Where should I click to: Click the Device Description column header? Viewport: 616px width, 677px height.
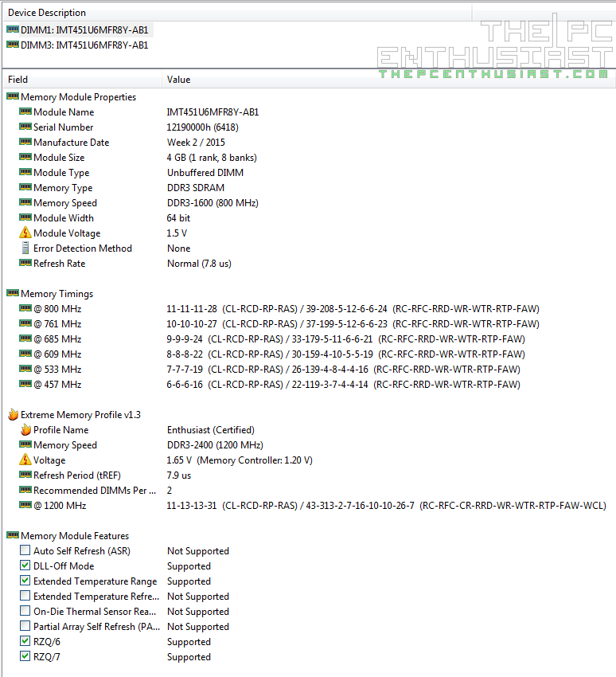coord(237,13)
